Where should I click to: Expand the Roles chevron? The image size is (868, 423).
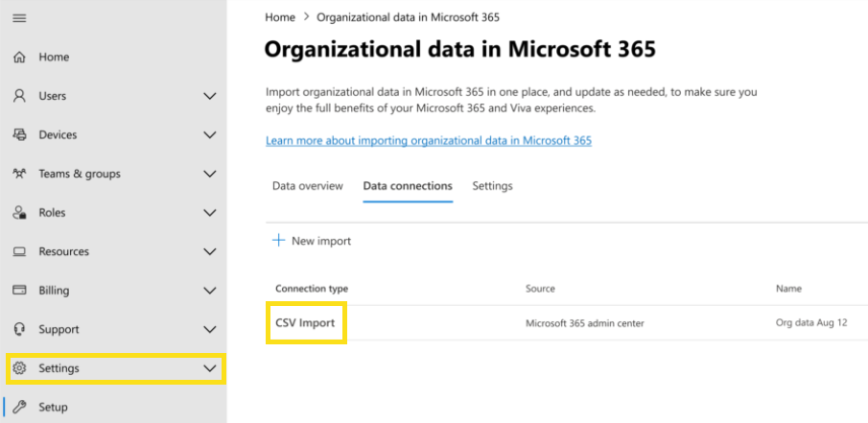[x=210, y=213]
